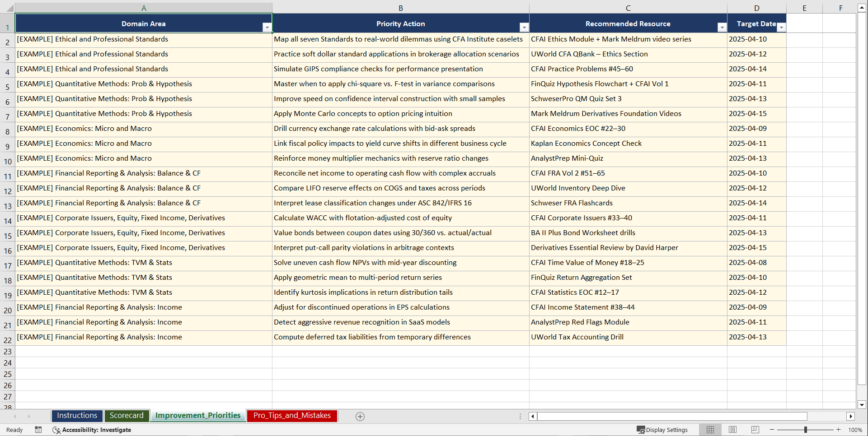Click the previous-sheet navigation arrow
The height and width of the screenshot is (436, 868).
(15, 416)
